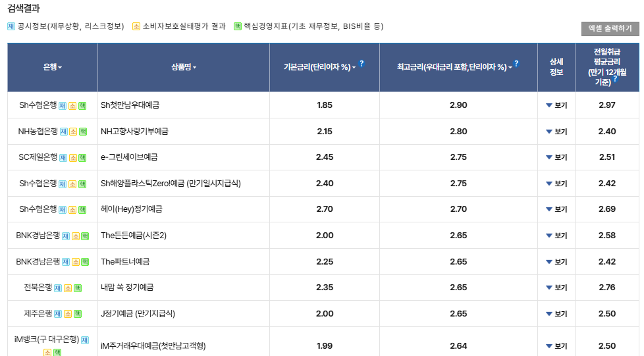The height and width of the screenshot is (356, 644).
Task: Click the 검색결과 heading
Action: coord(24,8)
